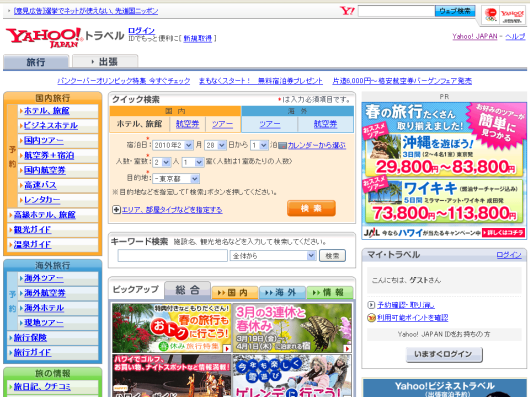Click the 新規取得 link
The image size is (530, 397).
point(197,39)
